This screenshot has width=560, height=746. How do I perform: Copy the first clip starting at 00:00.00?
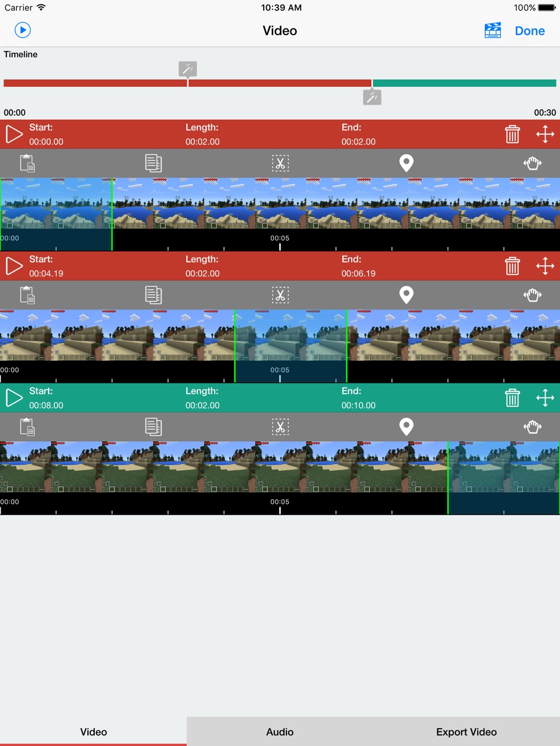coord(153,163)
